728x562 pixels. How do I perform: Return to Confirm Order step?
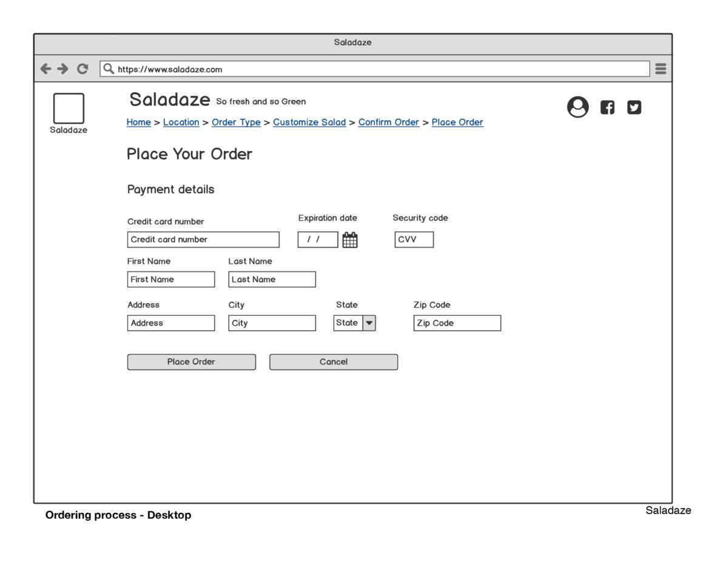click(x=388, y=122)
